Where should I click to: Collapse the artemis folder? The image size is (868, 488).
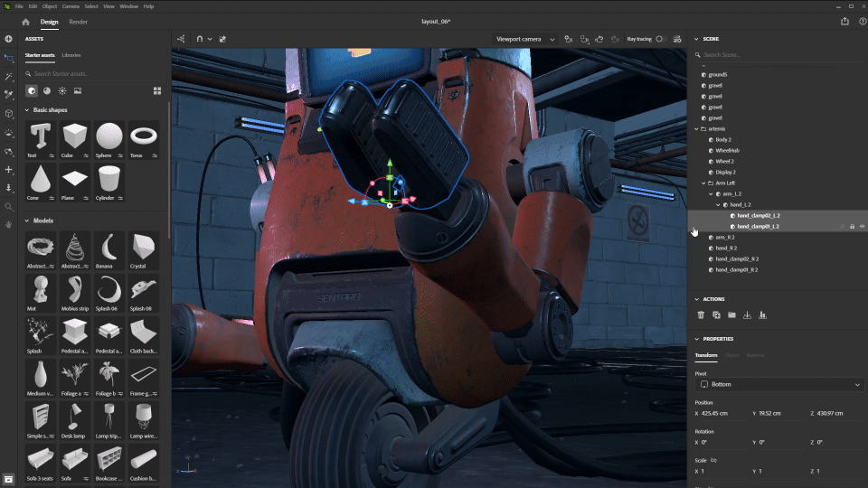pyautogui.click(x=697, y=129)
